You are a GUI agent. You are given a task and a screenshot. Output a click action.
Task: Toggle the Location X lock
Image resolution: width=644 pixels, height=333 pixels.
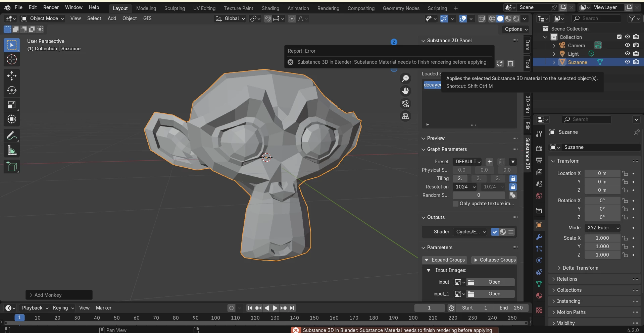coord(625,173)
